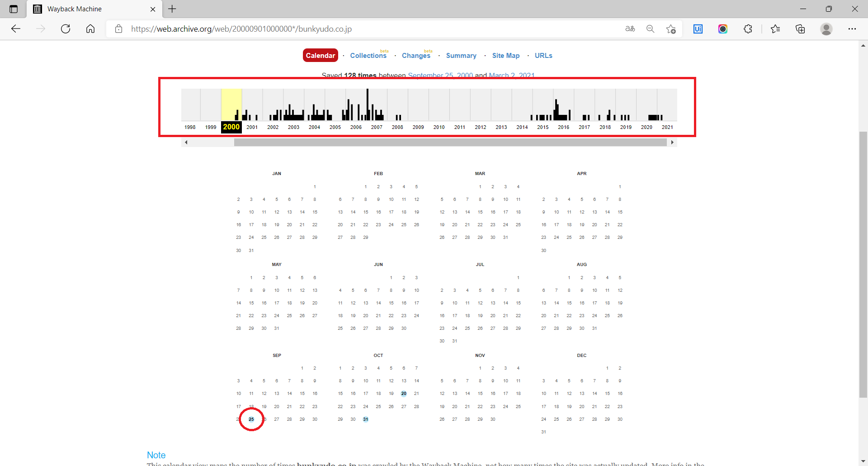
Task: Open the September 25 snapshot
Action: [x=251, y=419]
